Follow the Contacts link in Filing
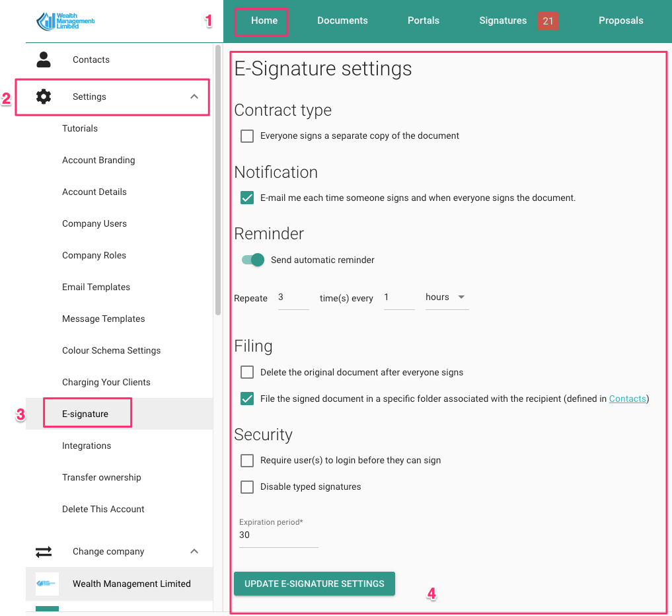672x616 pixels. (x=627, y=399)
